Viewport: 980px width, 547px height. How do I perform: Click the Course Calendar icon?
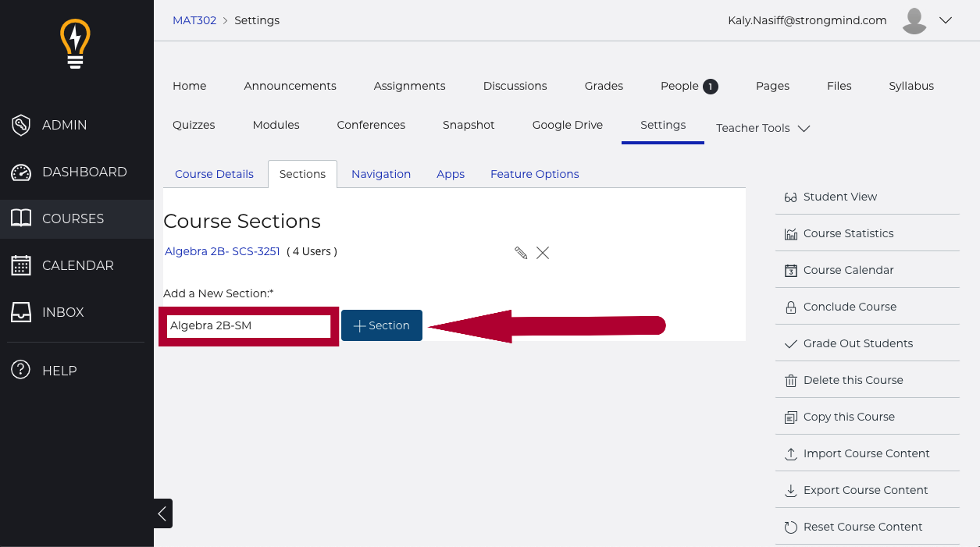[790, 271]
